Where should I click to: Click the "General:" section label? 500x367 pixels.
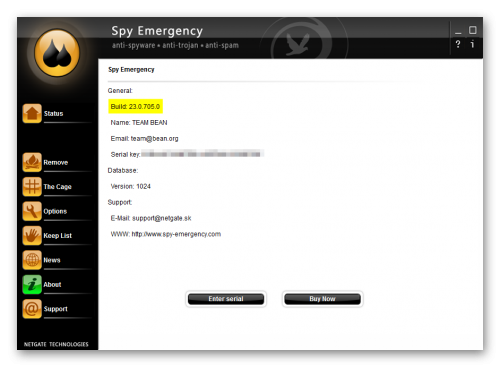tap(120, 91)
